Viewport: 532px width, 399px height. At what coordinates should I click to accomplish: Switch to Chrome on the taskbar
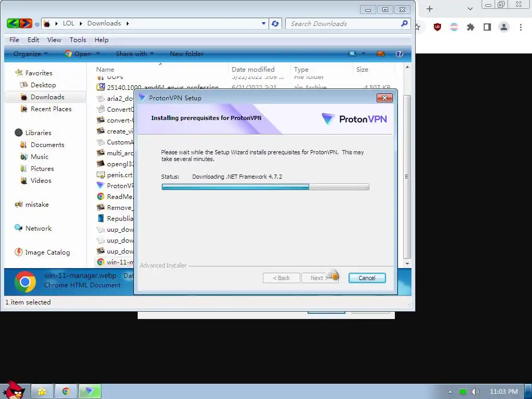point(66,392)
